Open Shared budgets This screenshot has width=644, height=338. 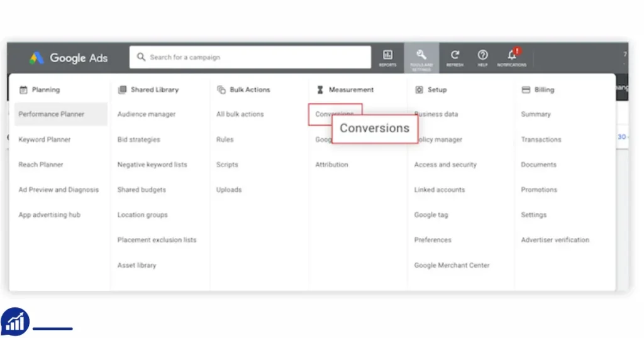[x=142, y=190]
